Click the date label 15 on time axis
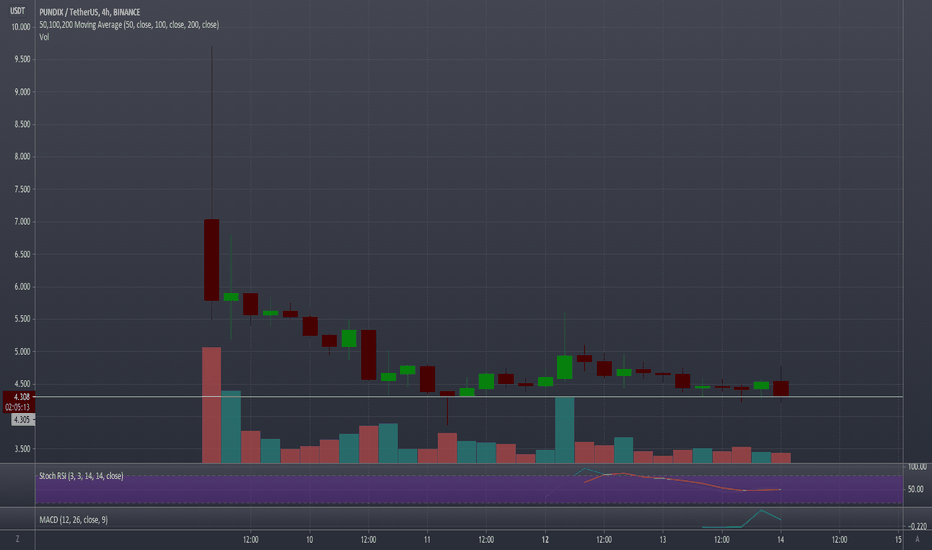932x550 pixels. tap(898, 539)
